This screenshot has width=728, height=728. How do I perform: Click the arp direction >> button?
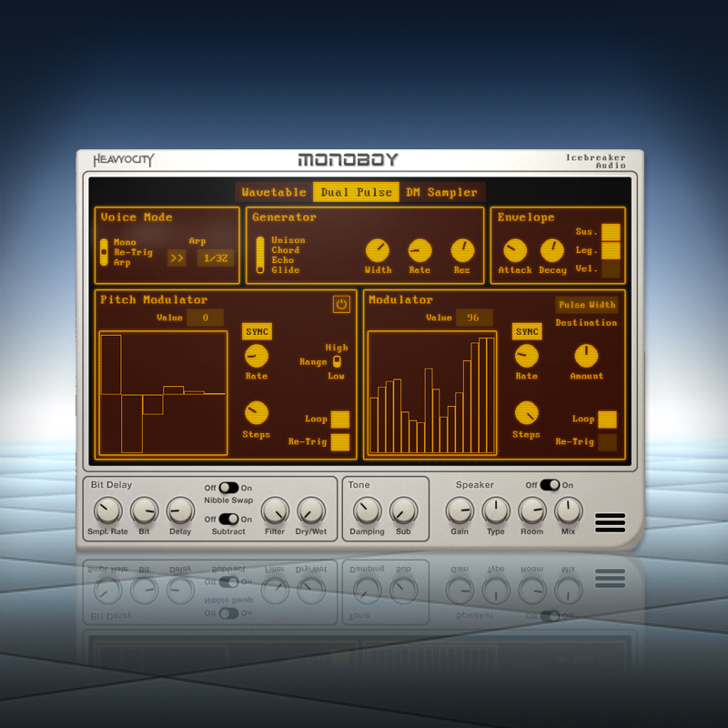[x=177, y=258]
